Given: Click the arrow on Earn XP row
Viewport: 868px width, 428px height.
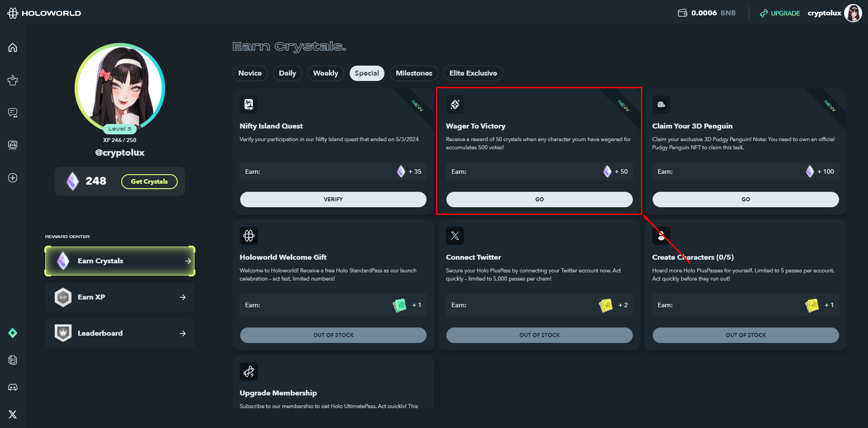Looking at the screenshot, I should click(x=183, y=297).
